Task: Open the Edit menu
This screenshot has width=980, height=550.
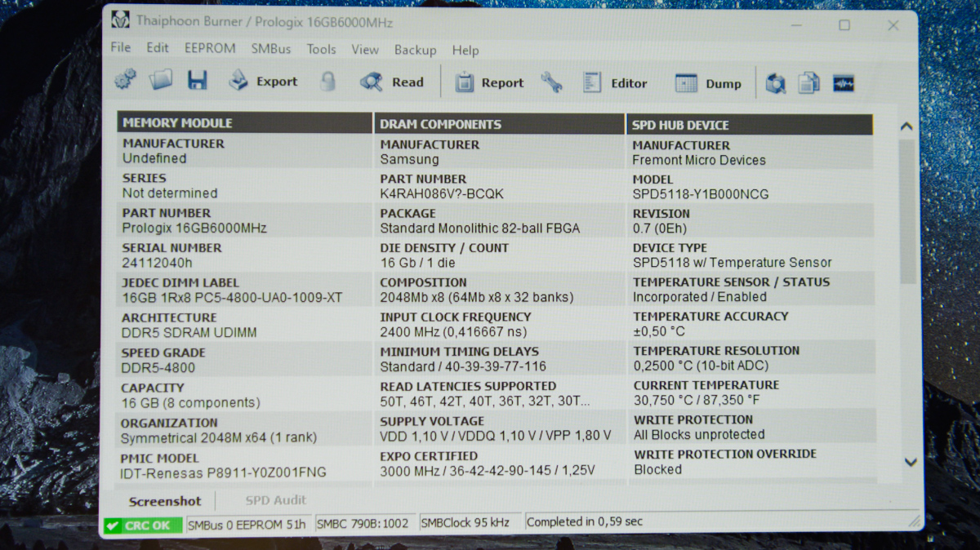Action: coord(158,48)
